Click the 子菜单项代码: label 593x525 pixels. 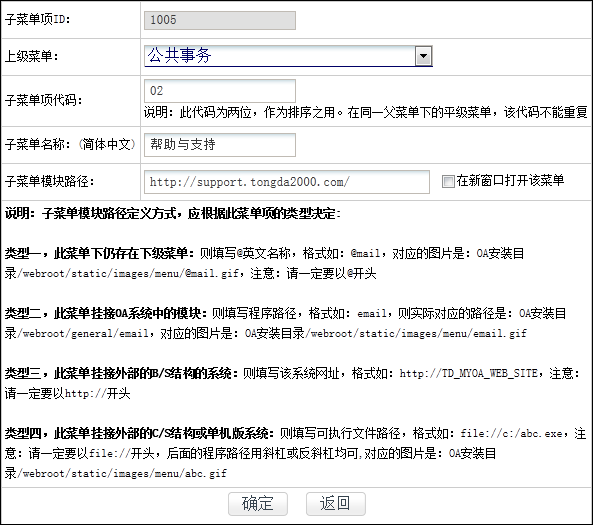tap(43, 101)
